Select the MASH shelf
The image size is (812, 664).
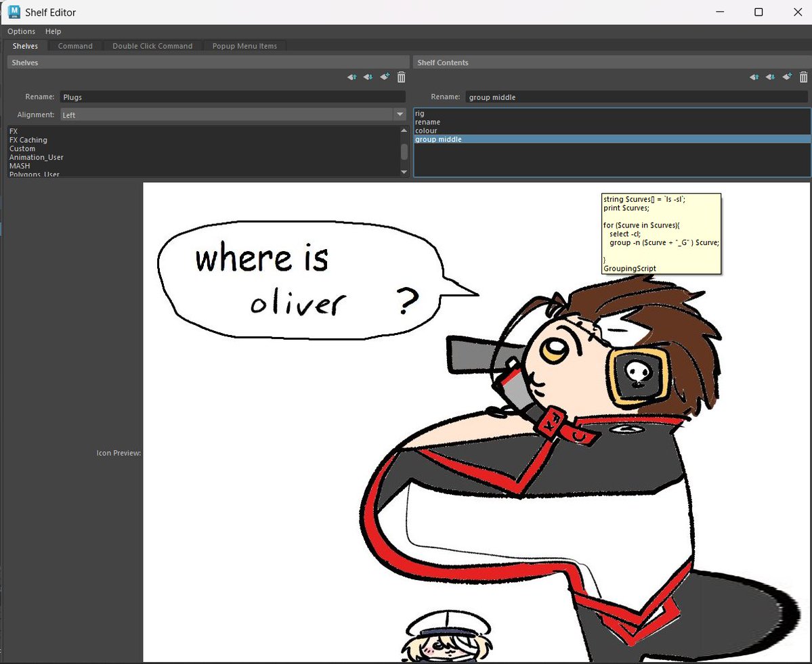pos(204,166)
